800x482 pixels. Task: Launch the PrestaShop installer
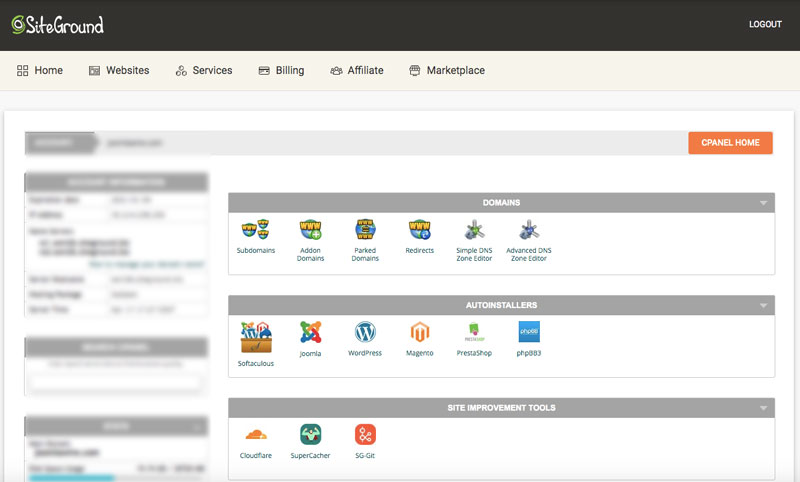click(474, 339)
